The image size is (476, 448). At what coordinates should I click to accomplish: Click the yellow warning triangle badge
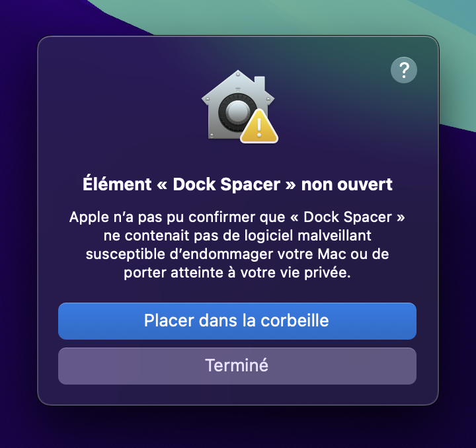260,126
